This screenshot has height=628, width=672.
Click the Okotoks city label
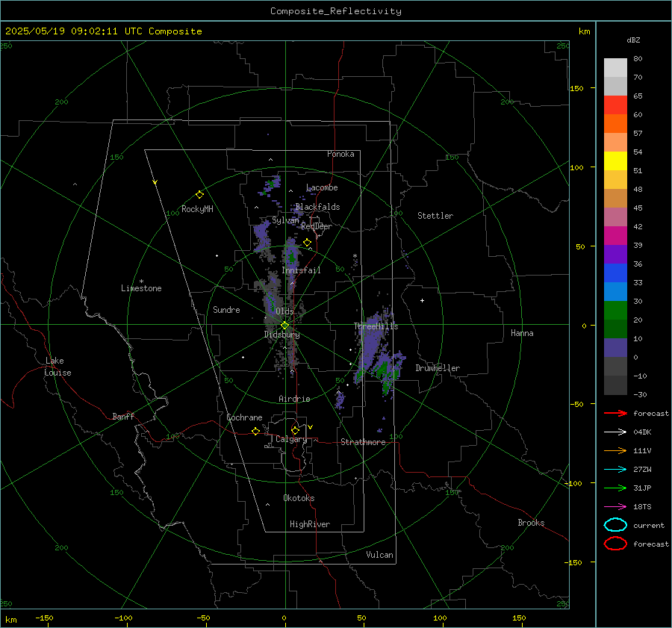(x=299, y=497)
